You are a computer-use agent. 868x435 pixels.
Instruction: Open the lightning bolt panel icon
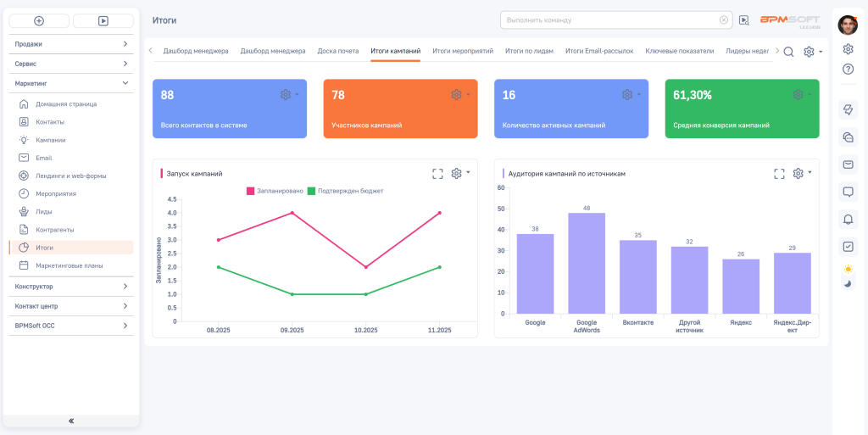click(848, 109)
